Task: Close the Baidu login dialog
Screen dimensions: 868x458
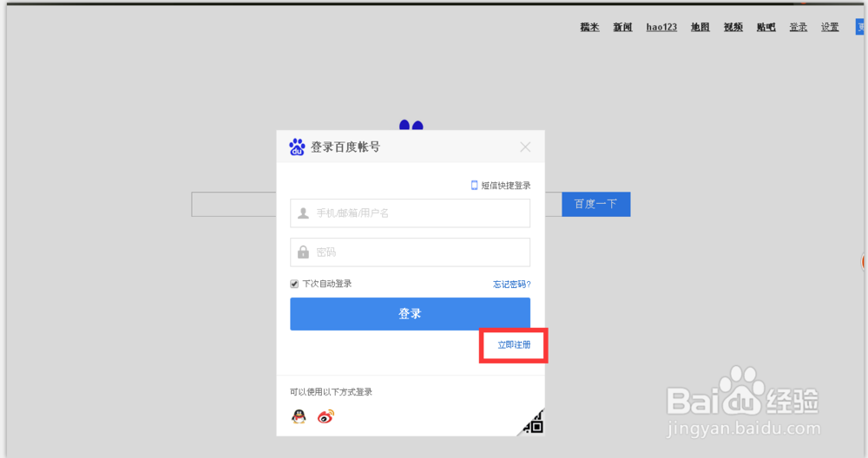Action: (x=525, y=147)
